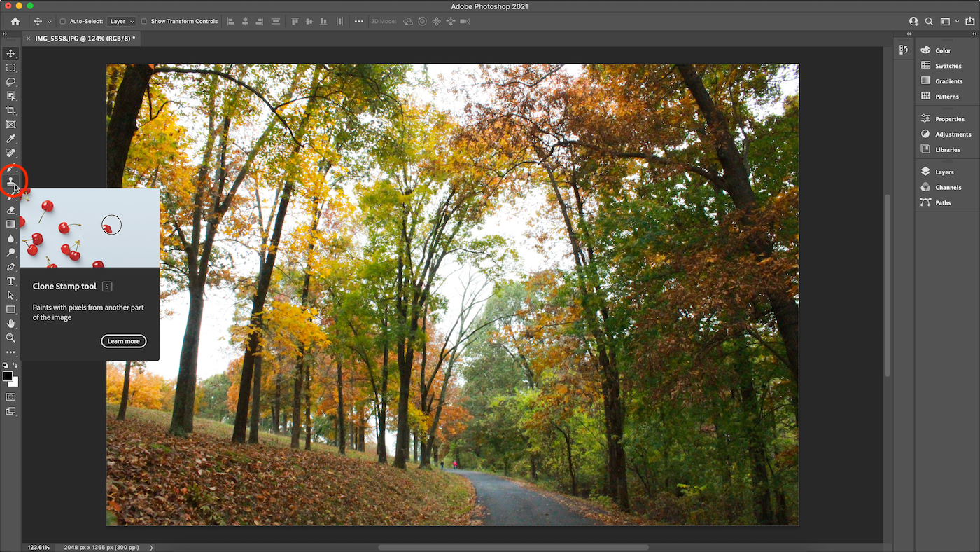Select the Move tool in the toolbar
This screenshot has width=980, height=552.
coord(10,54)
